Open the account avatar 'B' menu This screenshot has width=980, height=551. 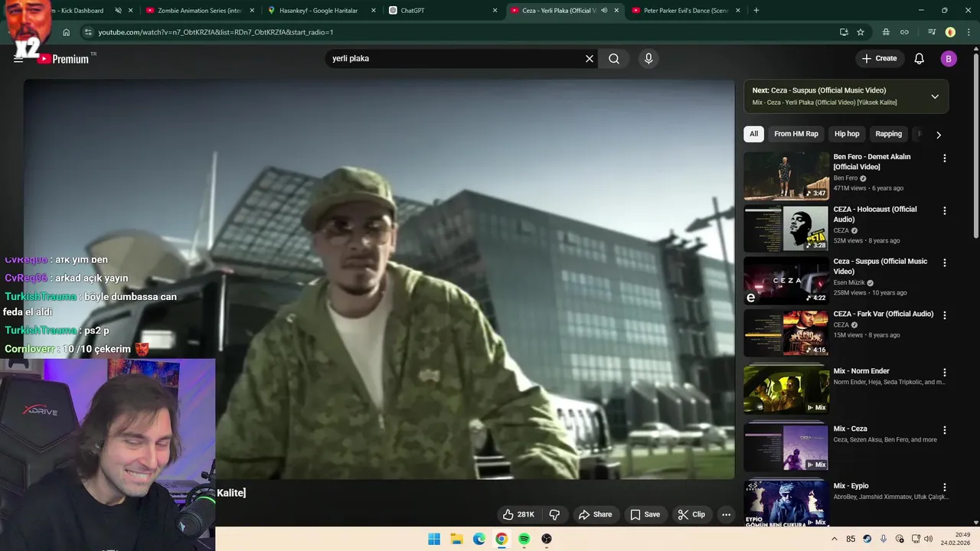[x=949, y=59]
